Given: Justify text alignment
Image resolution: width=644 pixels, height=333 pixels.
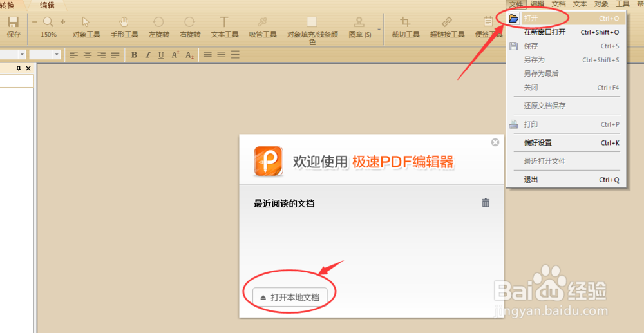Looking at the screenshot, I should pyautogui.click(x=115, y=55).
